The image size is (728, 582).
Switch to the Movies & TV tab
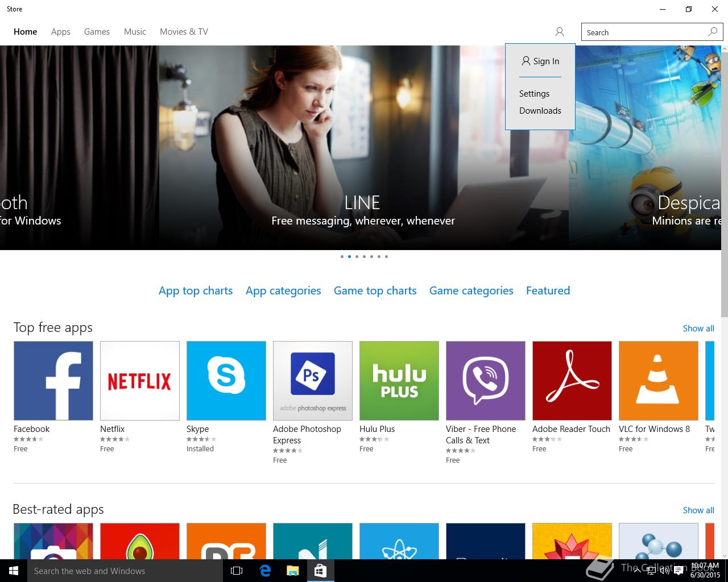tap(184, 32)
